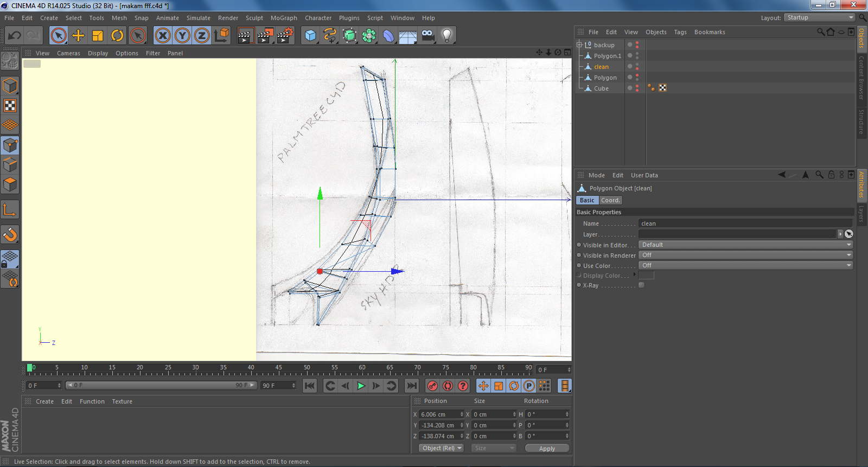Click the Render to Picture Viewer icon
Screen dimensions: 868x467
(265, 36)
